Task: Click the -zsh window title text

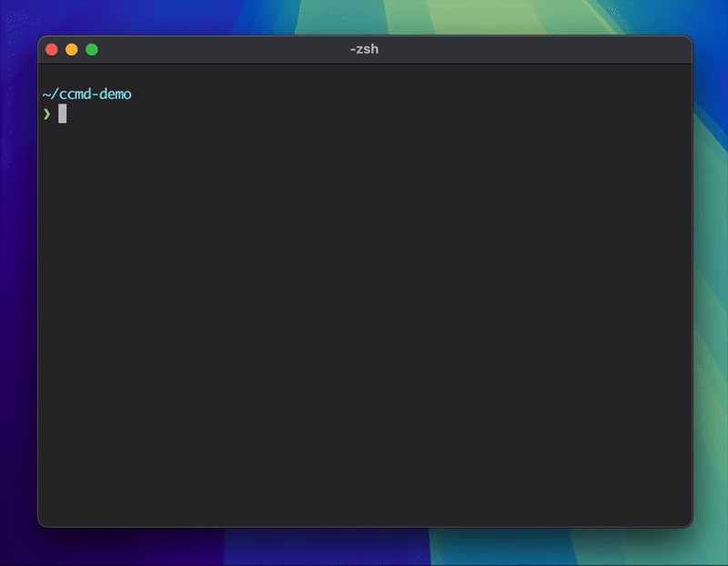Action: point(365,49)
